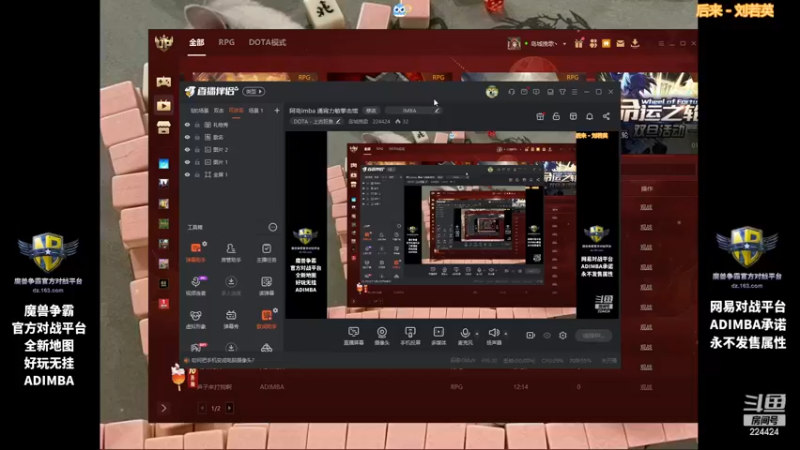Viewport: 800px width, 450px height.
Task: Open the 弹幕助手 tool in the toolbox
Action: coord(195,253)
